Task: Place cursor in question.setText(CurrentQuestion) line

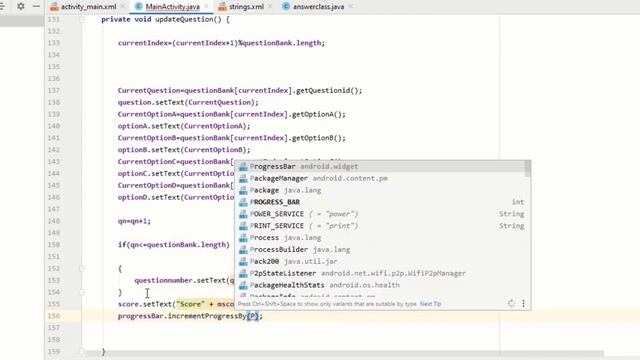Action: [188, 102]
